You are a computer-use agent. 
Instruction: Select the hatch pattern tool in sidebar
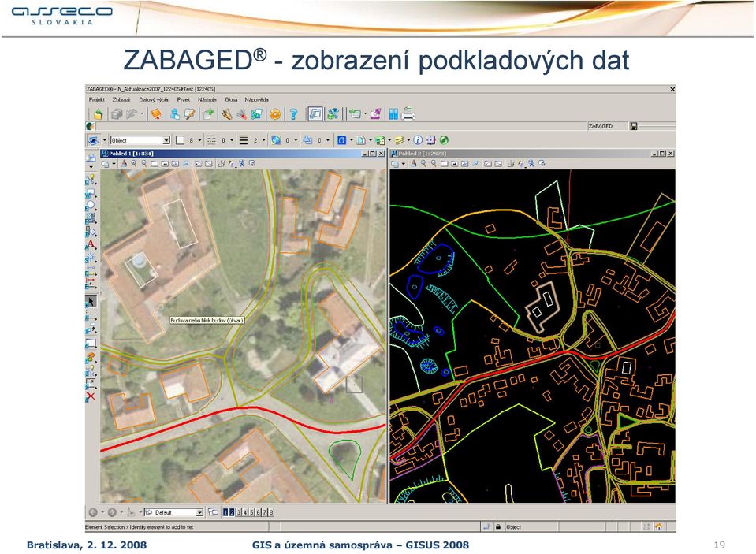[91, 218]
